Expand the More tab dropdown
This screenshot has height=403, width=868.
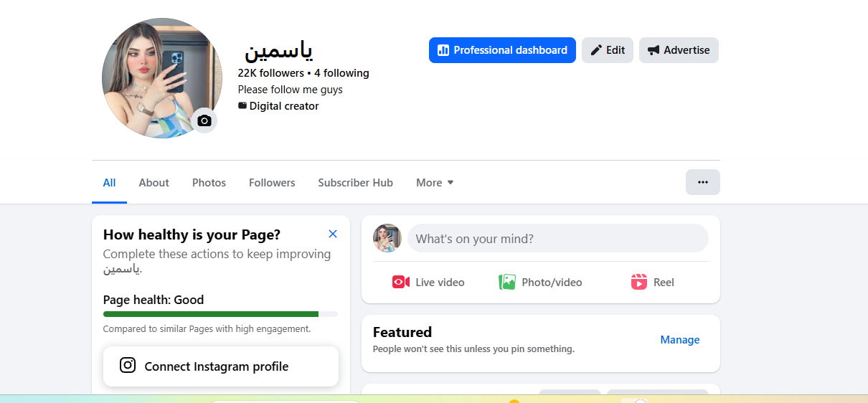(435, 183)
